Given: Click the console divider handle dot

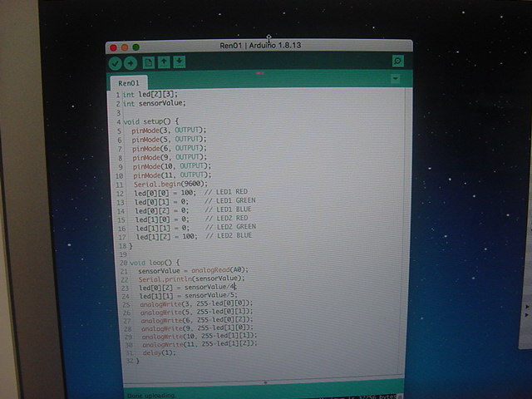Looking at the screenshot, I should click(x=265, y=382).
